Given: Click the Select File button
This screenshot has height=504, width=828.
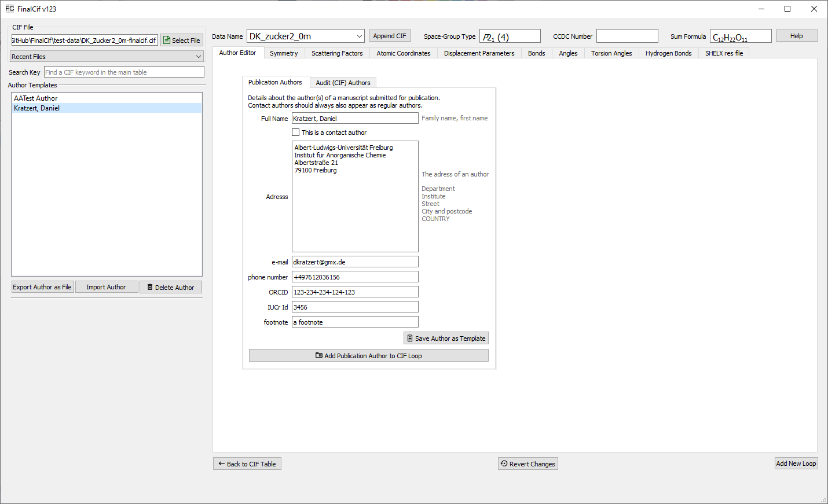Looking at the screenshot, I should click(182, 41).
